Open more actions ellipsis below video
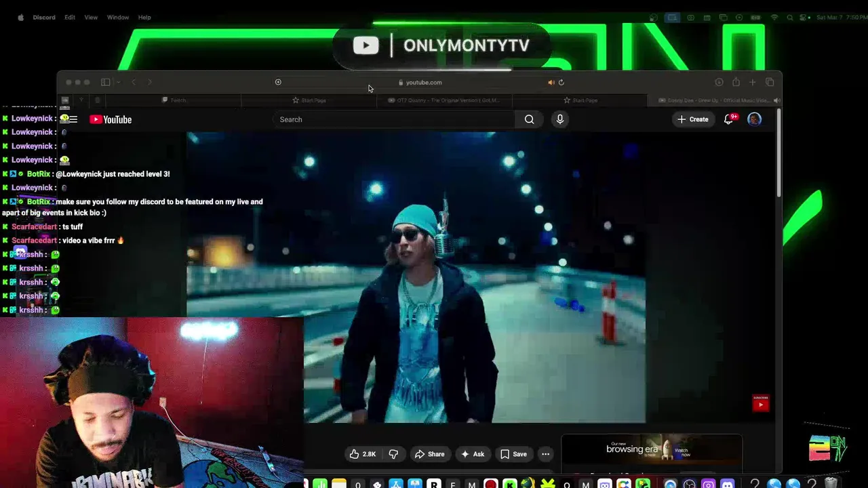 point(545,454)
